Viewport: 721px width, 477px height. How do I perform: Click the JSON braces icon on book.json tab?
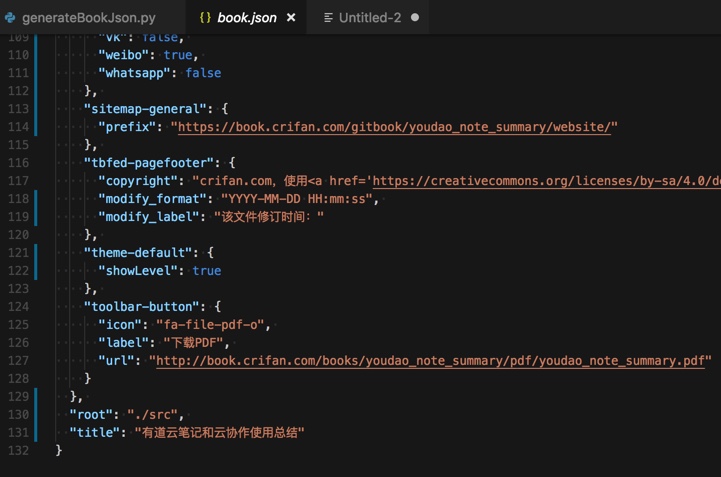[205, 18]
